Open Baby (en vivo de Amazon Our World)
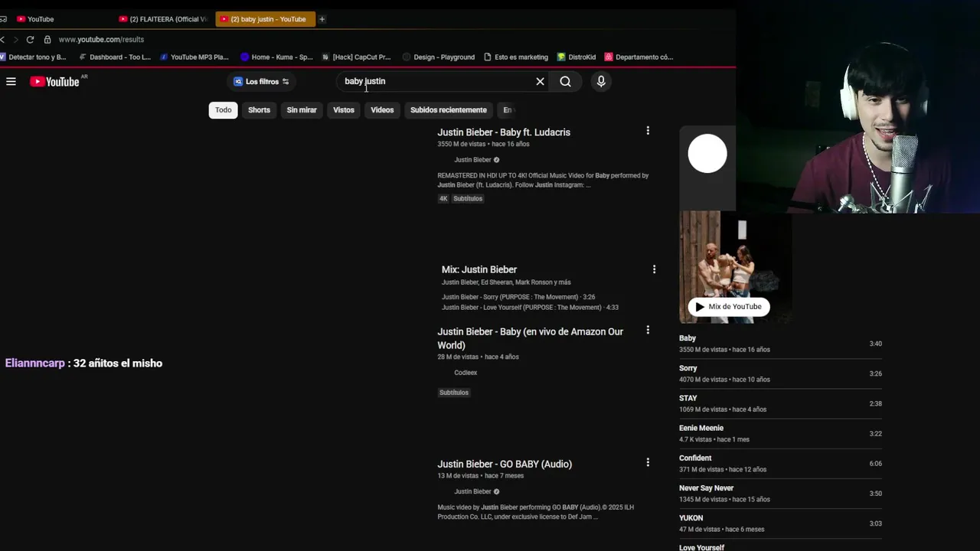This screenshot has width=980, height=551. (530, 338)
